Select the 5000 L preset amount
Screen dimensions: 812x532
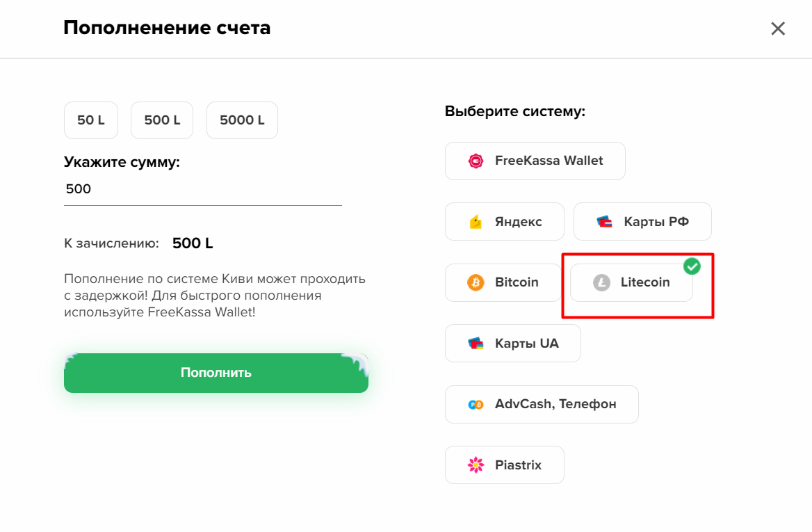point(242,120)
